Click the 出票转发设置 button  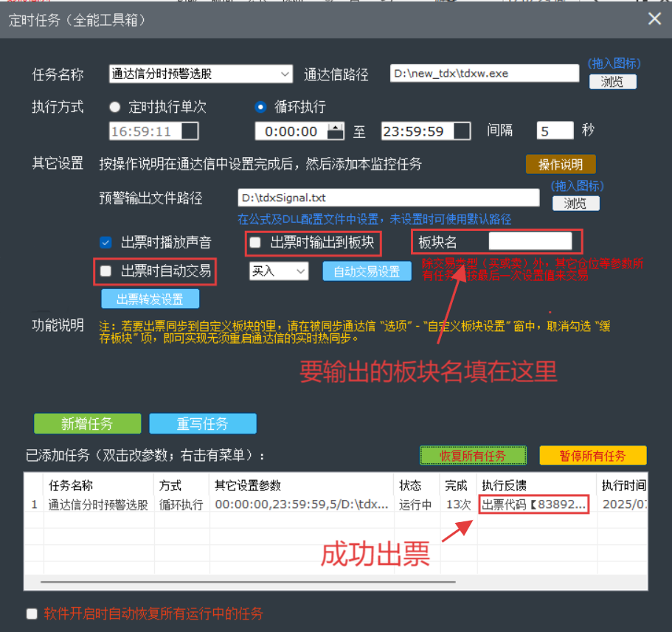tap(149, 299)
